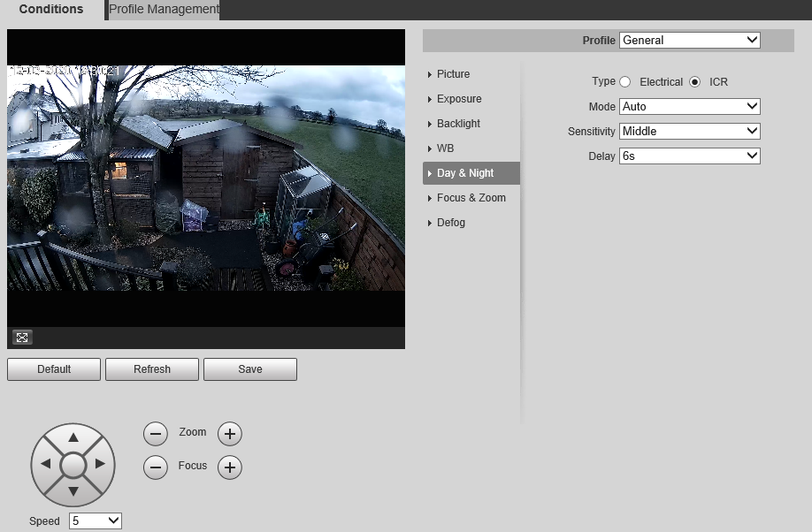Open the Exposure settings menu item

(459, 99)
